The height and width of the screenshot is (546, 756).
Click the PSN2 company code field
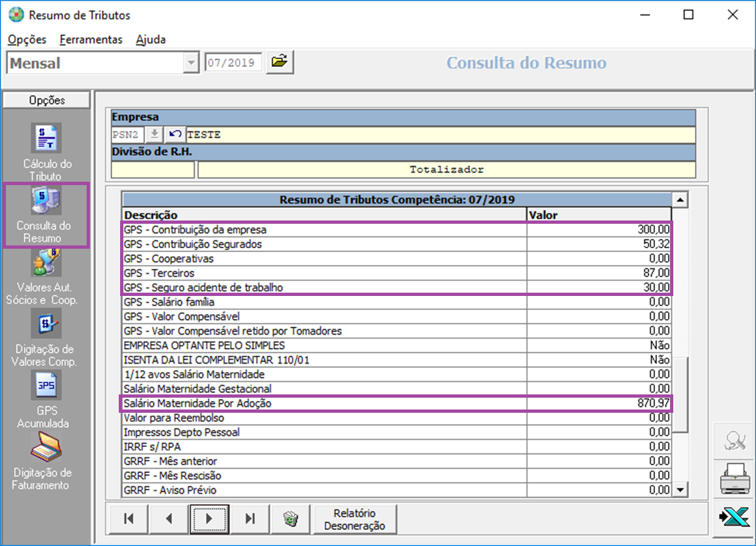pos(128,135)
